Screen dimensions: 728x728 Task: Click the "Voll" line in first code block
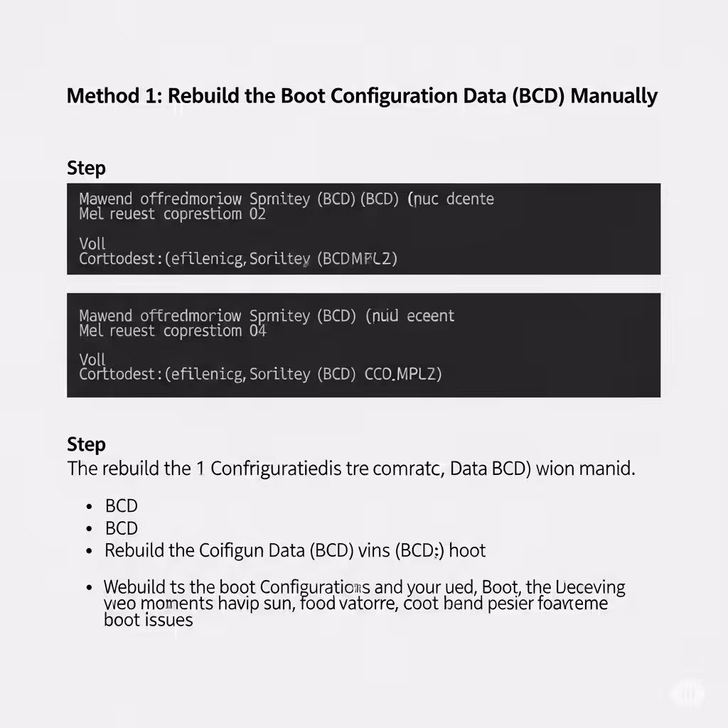coord(92,244)
